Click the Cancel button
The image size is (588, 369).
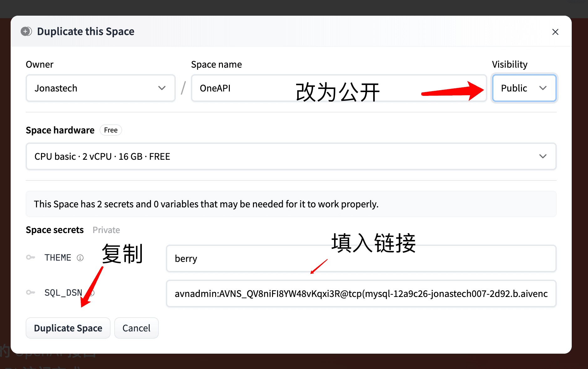[136, 328]
